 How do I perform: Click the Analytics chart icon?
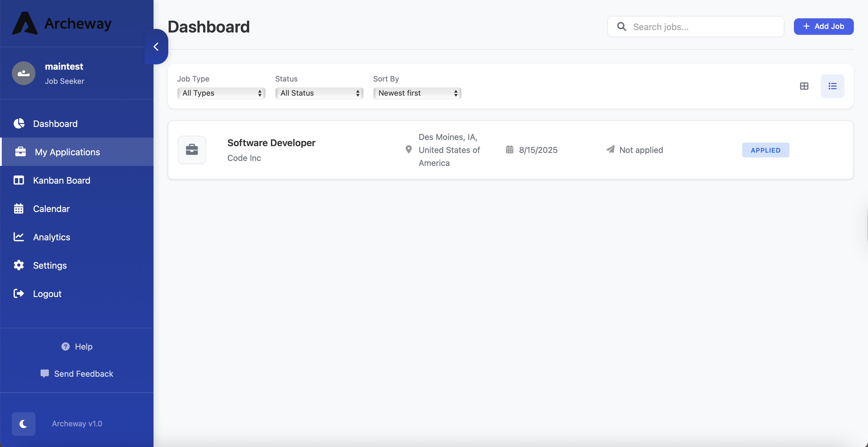[19, 237]
